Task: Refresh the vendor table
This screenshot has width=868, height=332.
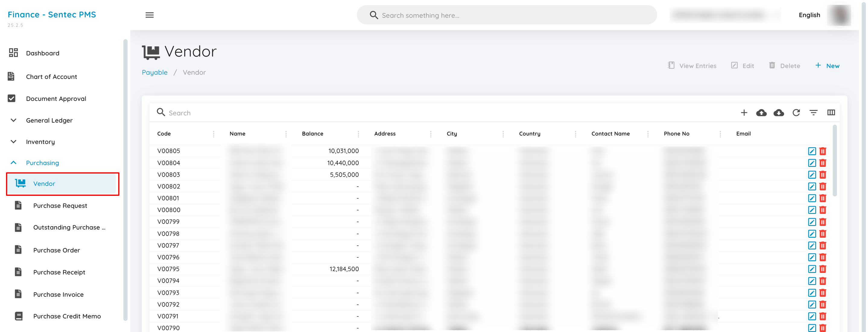Action: coord(796,113)
